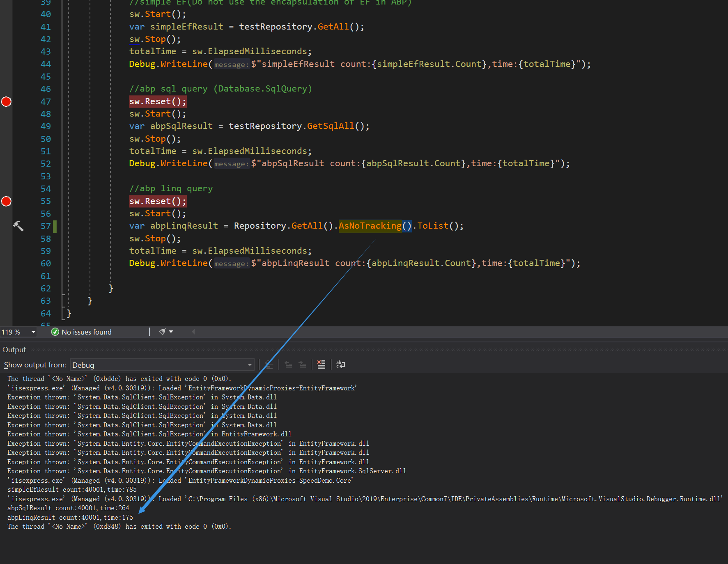Viewport: 728px width, 564px height.
Task: Click line number 49 in the editor margin
Action: pyautogui.click(x=46, y=126)
